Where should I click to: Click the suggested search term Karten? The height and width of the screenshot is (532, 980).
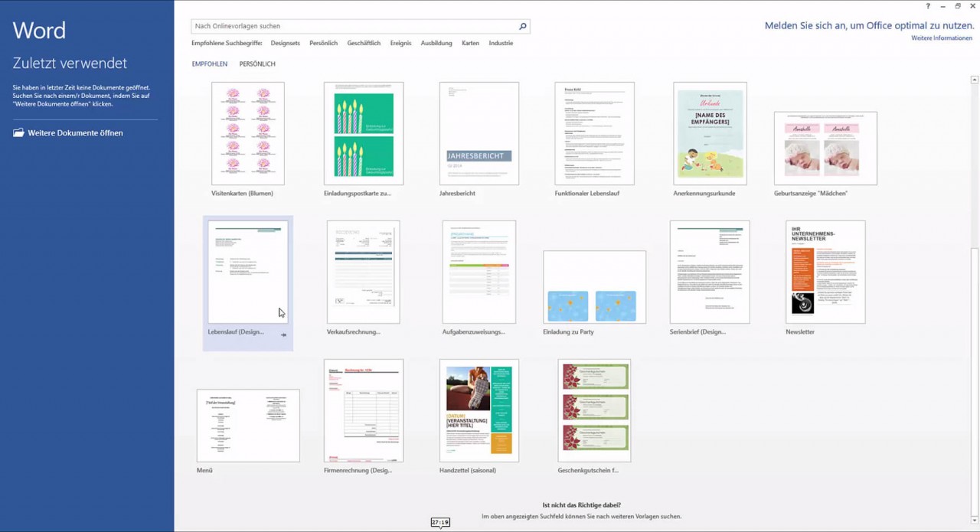470,43
